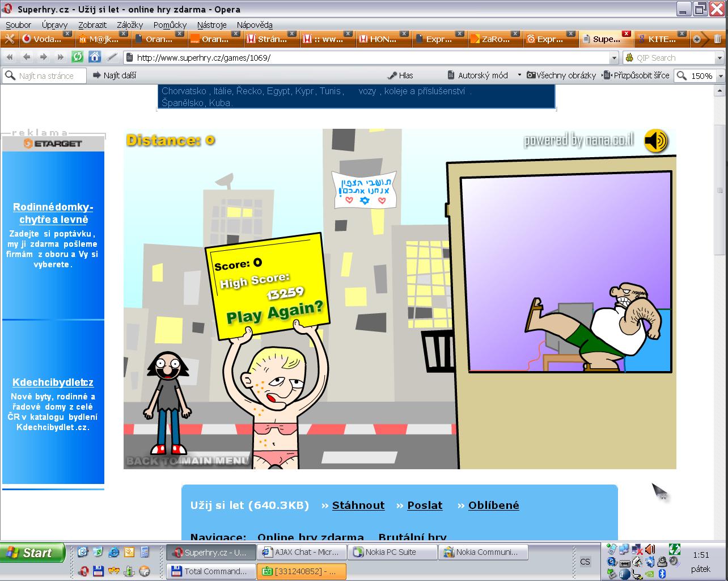
Task: Go to the home page icon
Action: [95, 57]
